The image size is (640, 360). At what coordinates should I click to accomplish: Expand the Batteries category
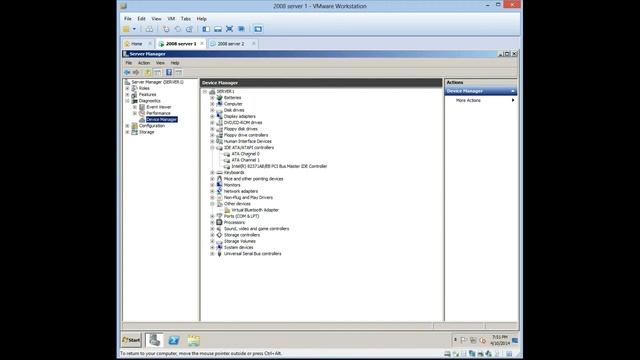[x=212, y=98]
